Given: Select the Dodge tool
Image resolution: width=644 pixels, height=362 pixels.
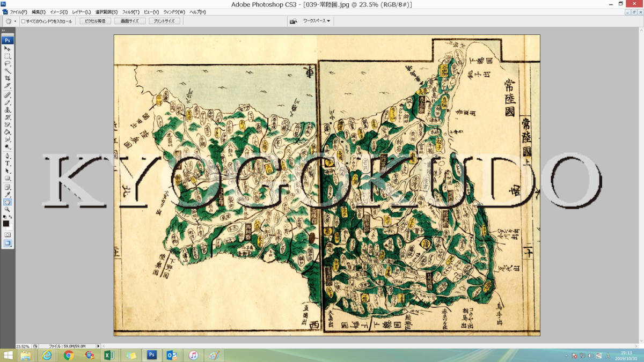Looking at the screenshot, I should tap(8, 147).
